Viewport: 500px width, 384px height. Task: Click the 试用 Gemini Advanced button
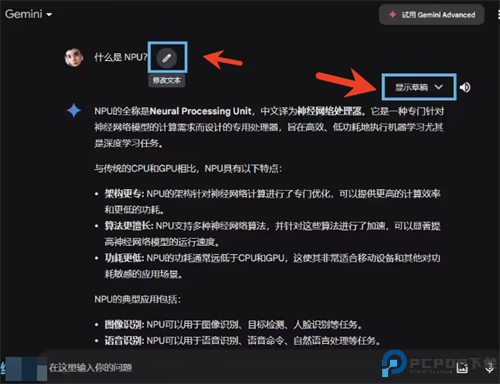432,15
